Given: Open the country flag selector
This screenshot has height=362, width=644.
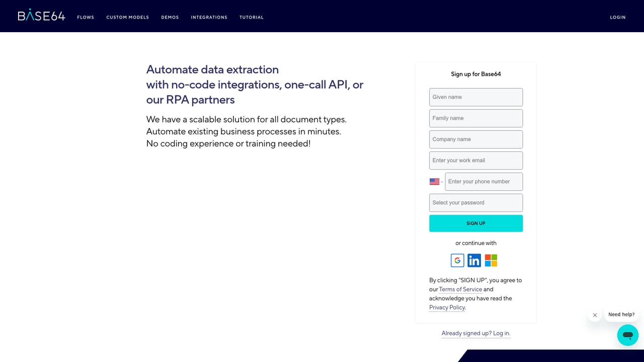Looking at the screenshot, I should tap(436, 182).
